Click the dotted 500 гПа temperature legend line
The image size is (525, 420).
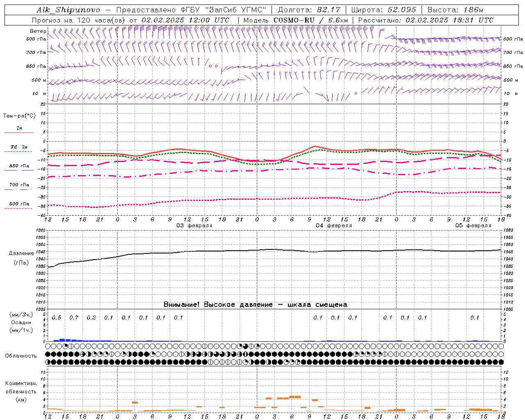[18, 208]
